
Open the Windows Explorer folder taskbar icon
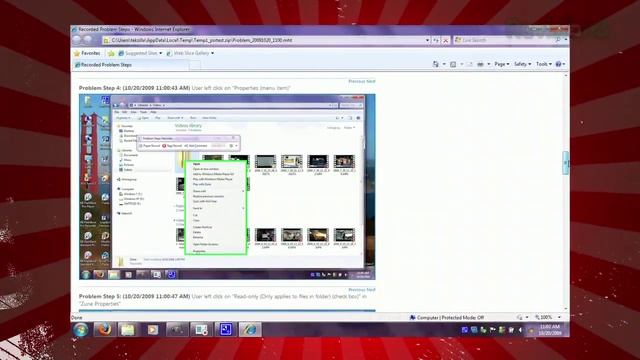pyautogui.click(x=128, y=329)
